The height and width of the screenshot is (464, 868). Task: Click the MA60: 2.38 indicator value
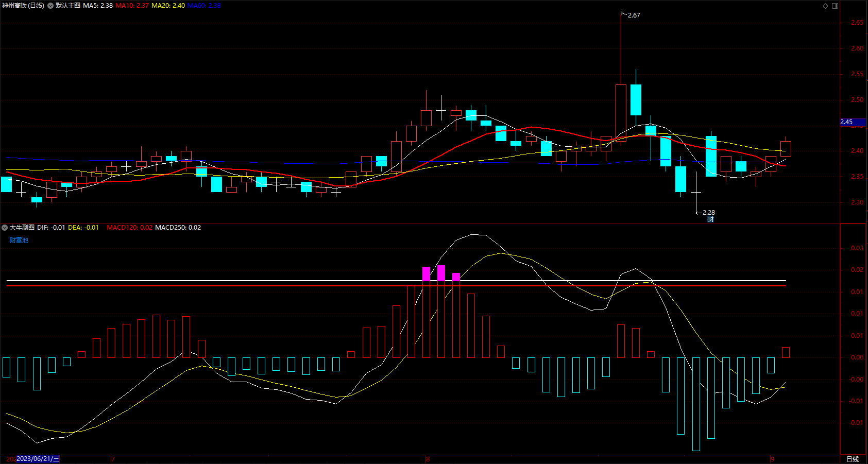(x=204, y=6)
